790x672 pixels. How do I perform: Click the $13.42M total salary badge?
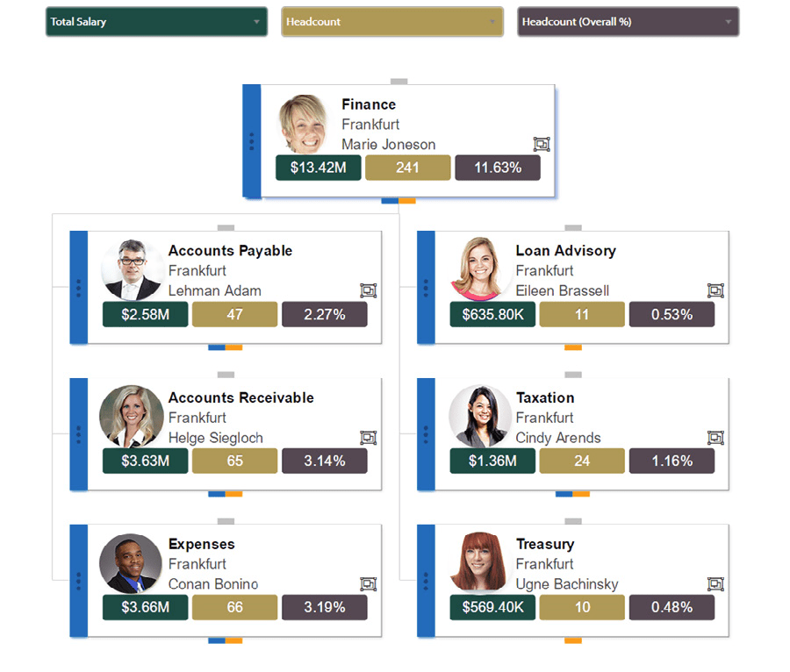[319, 168]
